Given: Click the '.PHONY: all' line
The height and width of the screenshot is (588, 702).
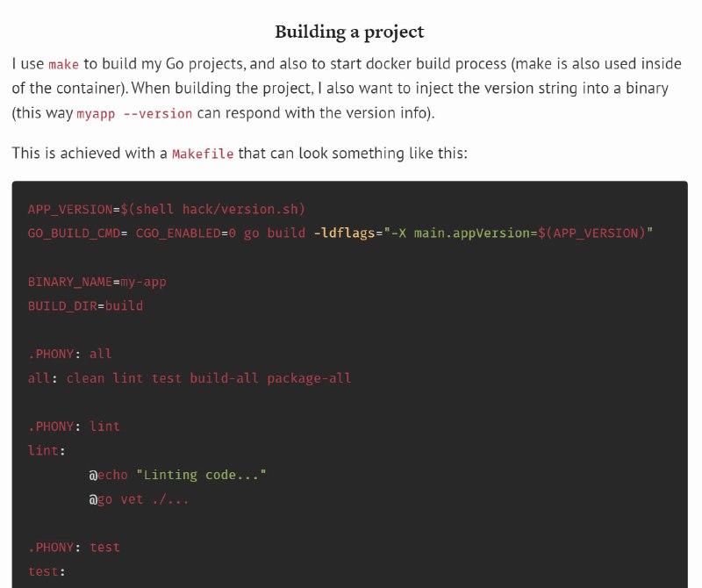Looking at the screenshot, I should (70, 355).
